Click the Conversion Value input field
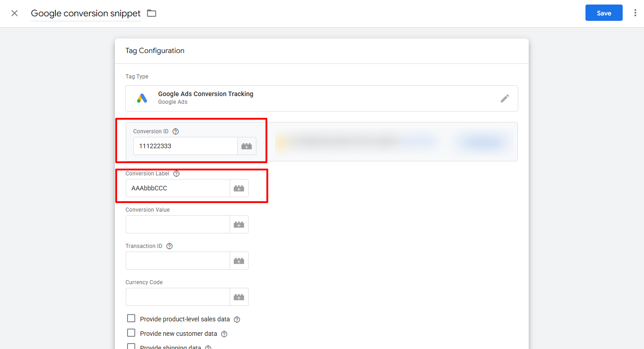 click(178, 224)
